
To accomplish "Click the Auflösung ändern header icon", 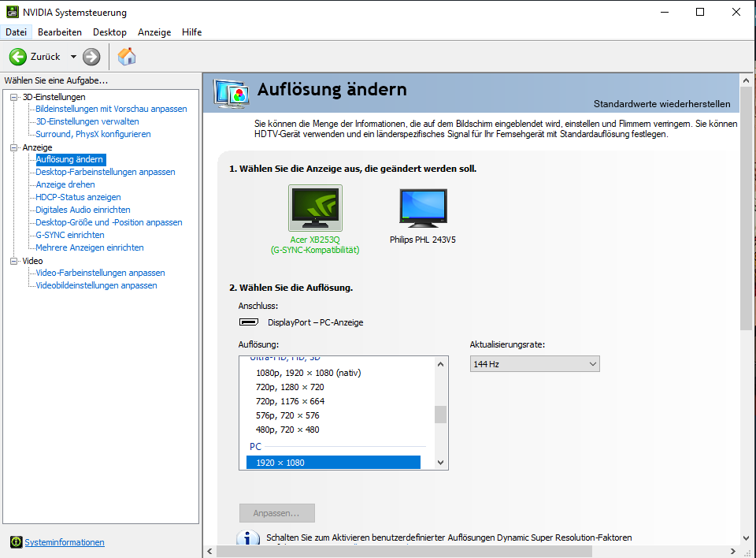I will tap(232, 93).
